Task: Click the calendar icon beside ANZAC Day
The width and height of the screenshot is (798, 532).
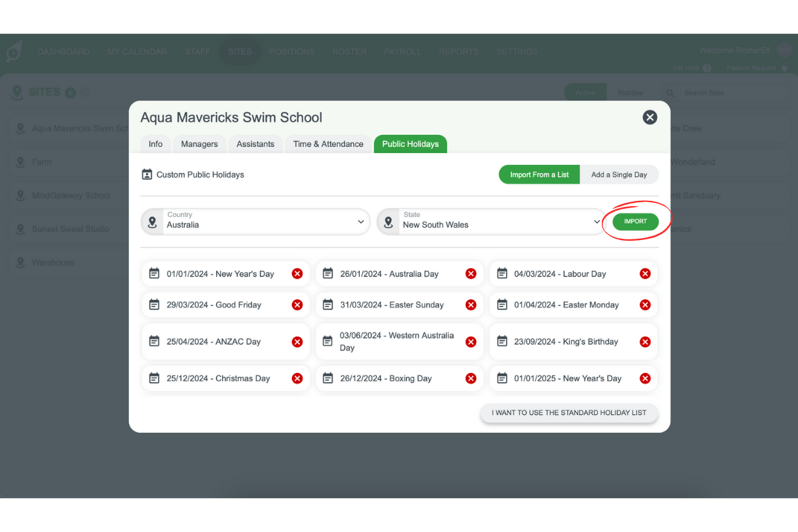Action: click(154, 341)
